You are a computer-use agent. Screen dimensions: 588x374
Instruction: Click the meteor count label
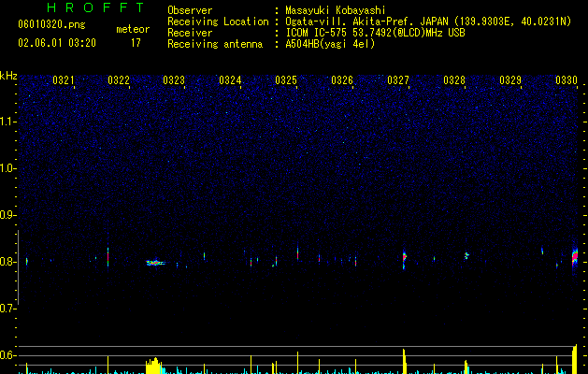[133, 29]
